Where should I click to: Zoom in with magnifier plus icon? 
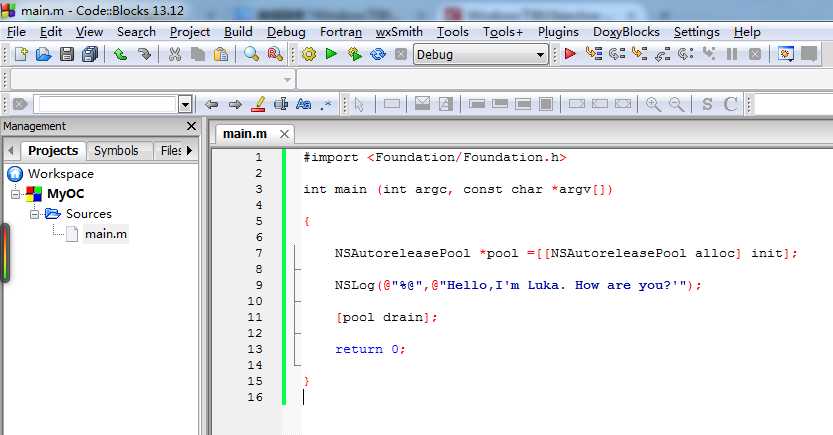(653, 104)
